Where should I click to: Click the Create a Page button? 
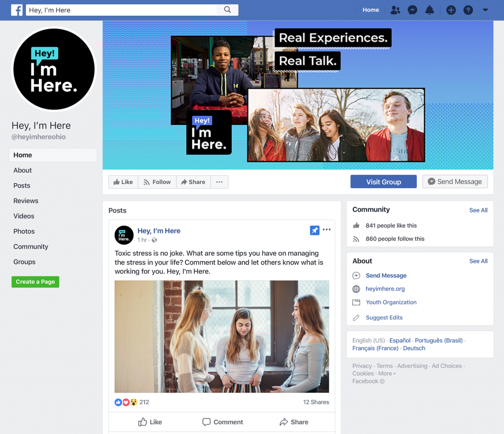tap(35, 282)
